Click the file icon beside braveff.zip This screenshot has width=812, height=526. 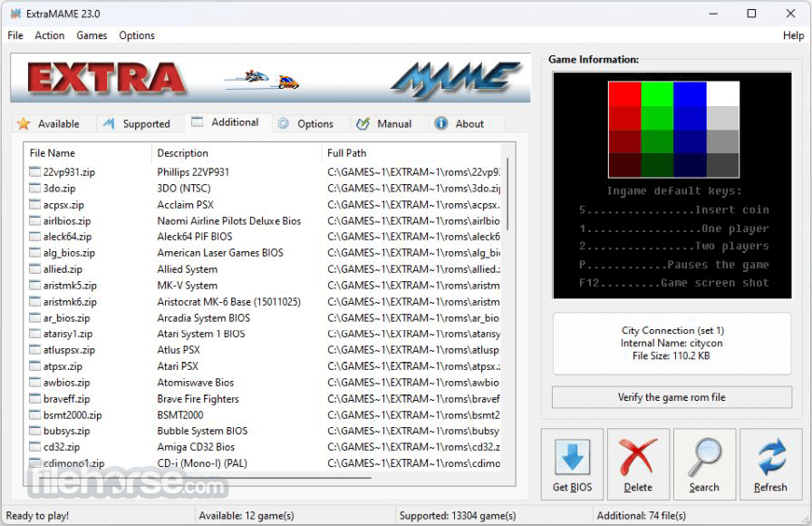[x=34, y=398]
